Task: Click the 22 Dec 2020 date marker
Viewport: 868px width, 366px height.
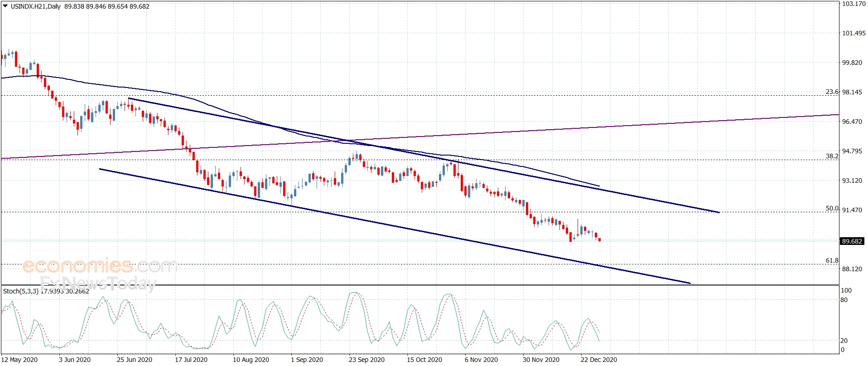Action: tap(598, 360)
